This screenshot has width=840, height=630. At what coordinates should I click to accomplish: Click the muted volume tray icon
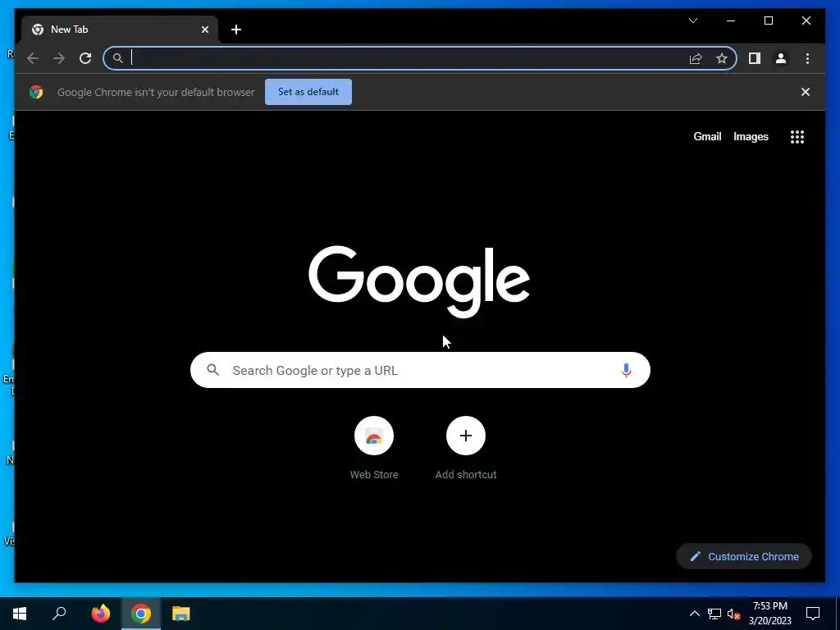pos(733,614)
